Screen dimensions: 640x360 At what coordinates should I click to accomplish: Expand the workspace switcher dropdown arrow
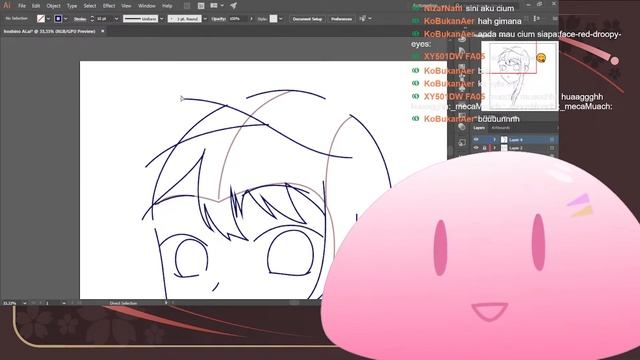pos(222,6)
